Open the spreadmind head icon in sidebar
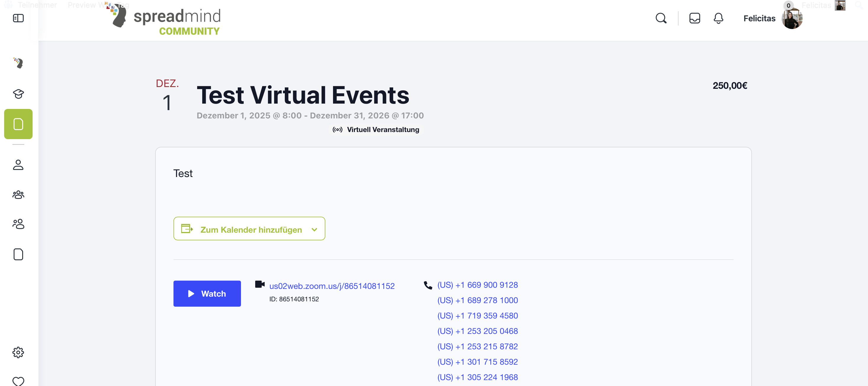868x386 pixels. tap(18, 63)
